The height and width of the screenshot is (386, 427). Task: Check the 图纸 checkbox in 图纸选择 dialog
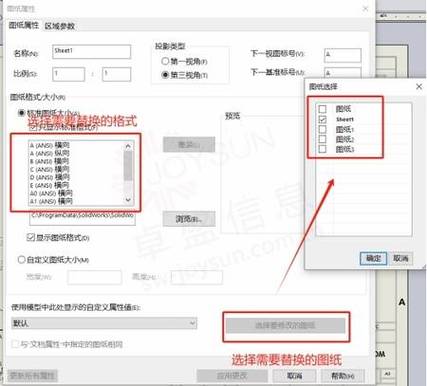(x=322, y=109)
